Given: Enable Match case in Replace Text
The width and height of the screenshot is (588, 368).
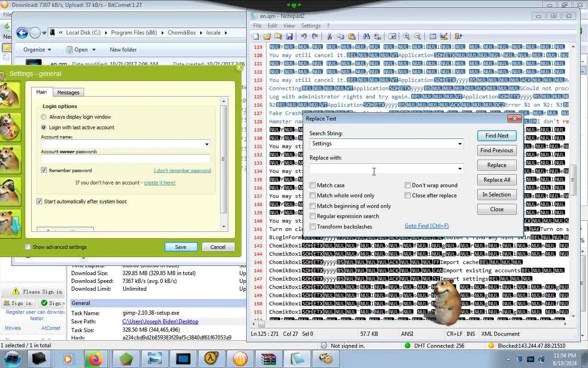Looking at the screenshot, I should pos(313,185).
